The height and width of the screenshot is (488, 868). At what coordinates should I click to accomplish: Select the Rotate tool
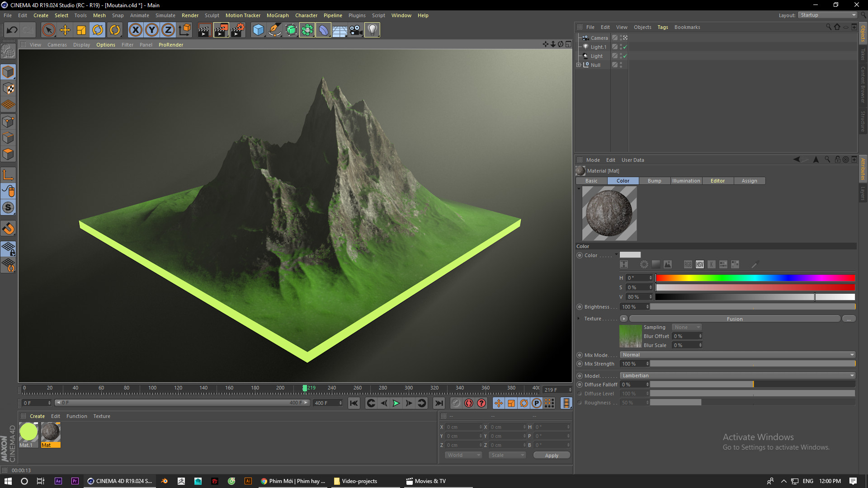98,30
